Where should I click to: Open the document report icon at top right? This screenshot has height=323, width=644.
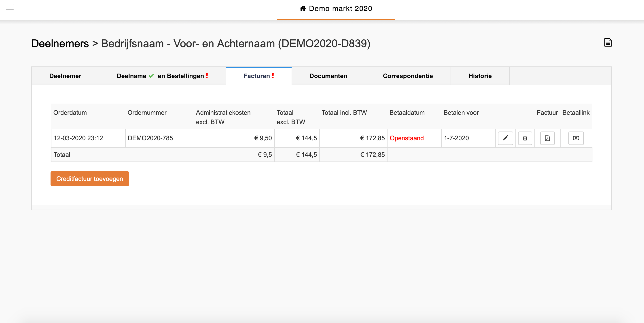[x=608, y=42]
